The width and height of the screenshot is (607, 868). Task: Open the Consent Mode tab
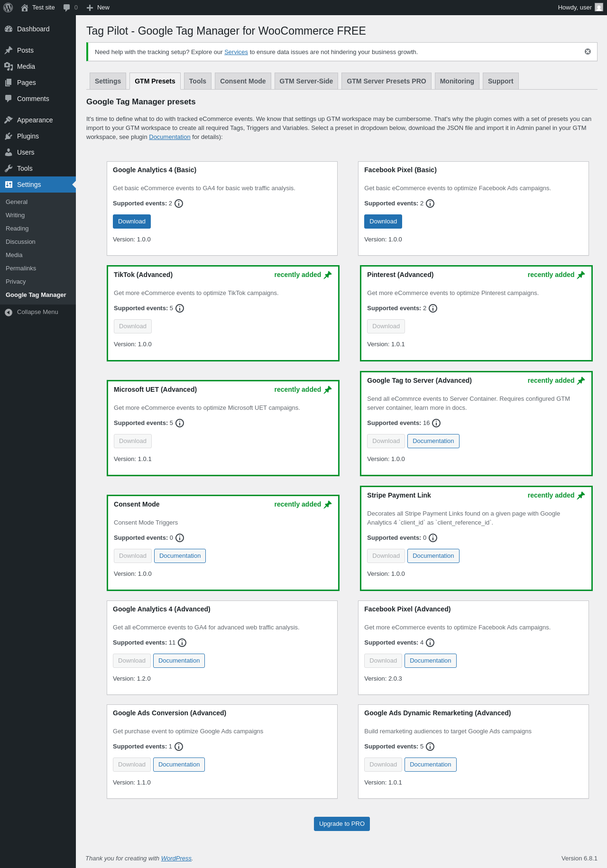[x=243, y=81]
